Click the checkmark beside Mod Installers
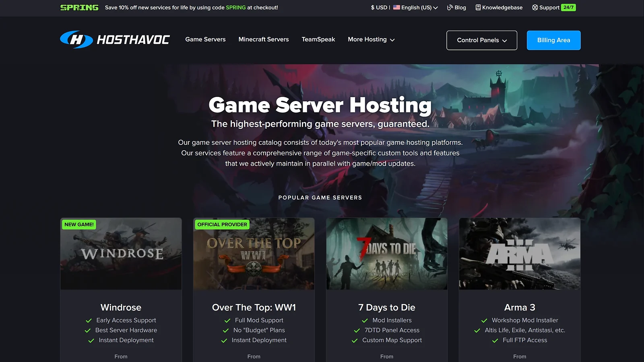The height and width of the screenshot is (362, 644). [x=365, y=321]
